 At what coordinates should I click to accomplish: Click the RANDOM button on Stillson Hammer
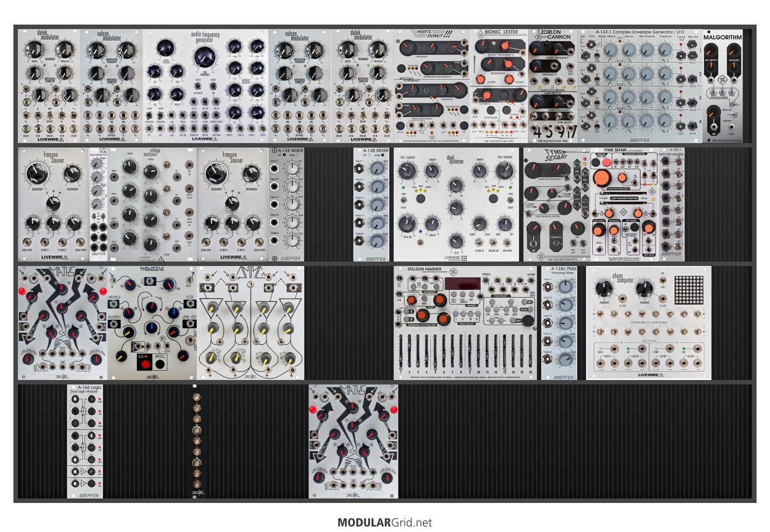tap(530, 309)
